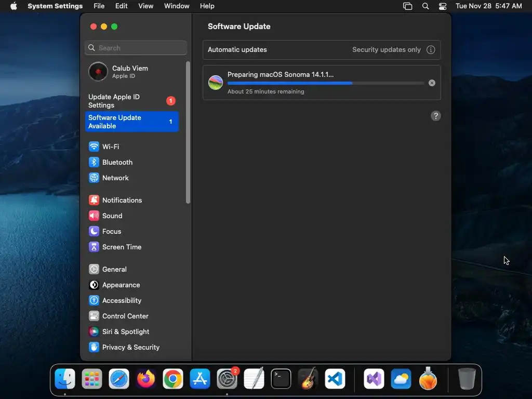Launch Safari from the Dock
The height and width of the screenshot is (399, 532).
(x=119, y=379)
